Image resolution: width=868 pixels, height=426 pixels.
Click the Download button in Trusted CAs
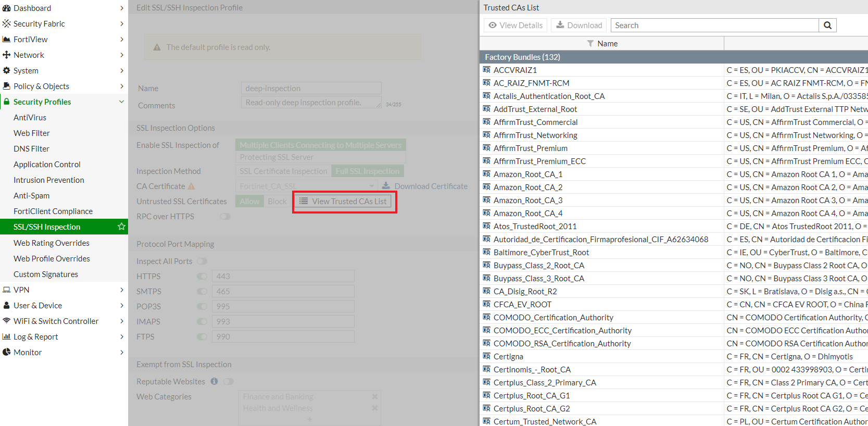[x=579, y=26]
